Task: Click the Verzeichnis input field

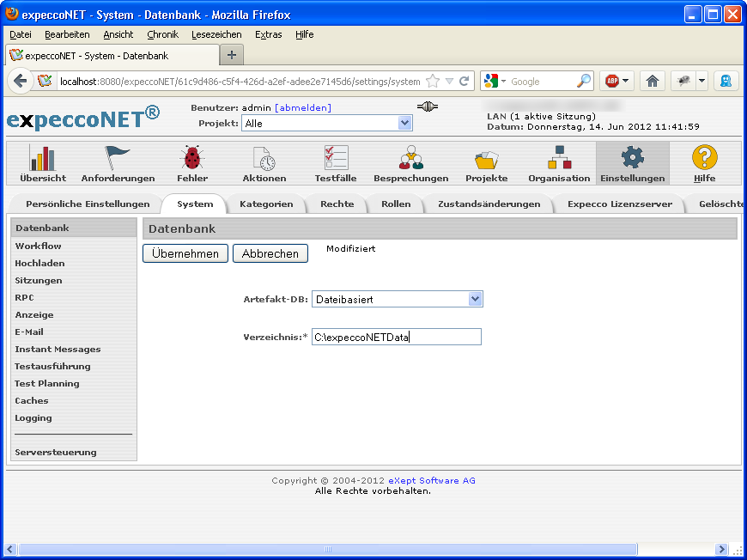Action: (x=396, y=338)
